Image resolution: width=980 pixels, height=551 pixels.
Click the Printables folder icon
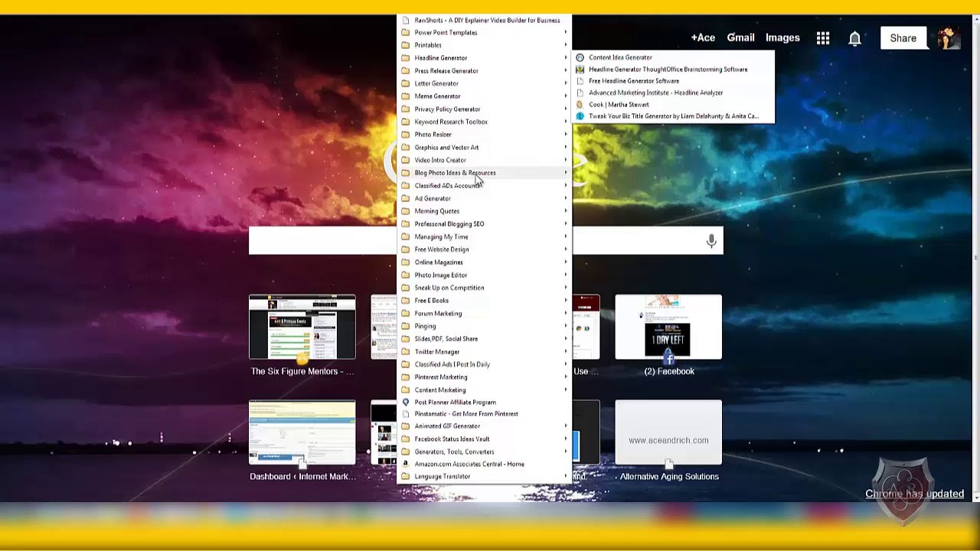coord(406,45)
